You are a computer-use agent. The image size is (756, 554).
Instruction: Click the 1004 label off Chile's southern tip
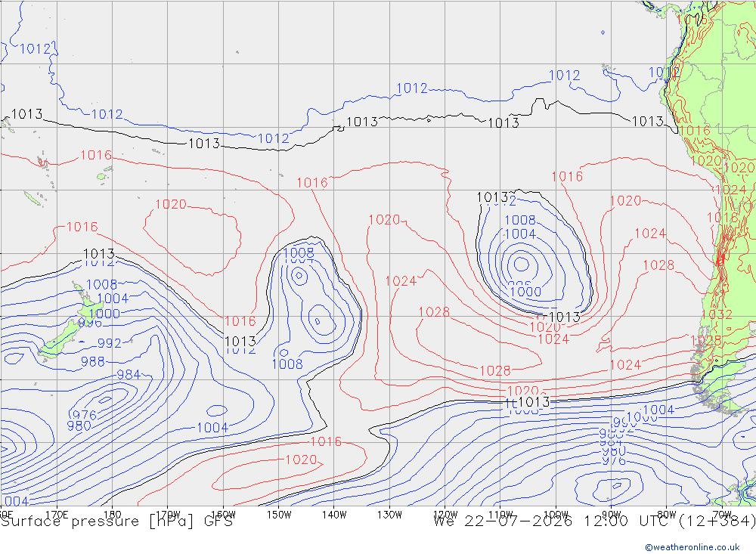click(658, 410)
